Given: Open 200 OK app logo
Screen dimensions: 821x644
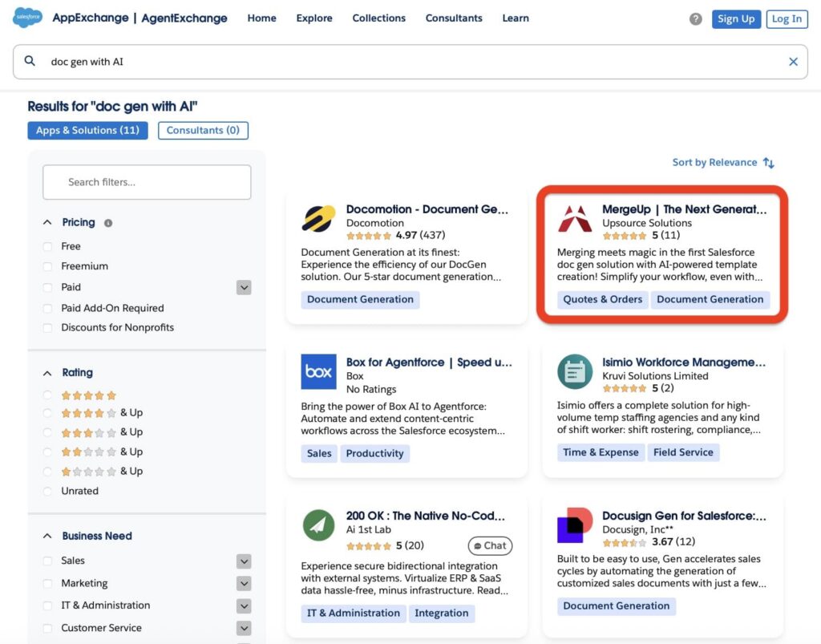Looking at the screenshot, I should [x=318, y=525].
